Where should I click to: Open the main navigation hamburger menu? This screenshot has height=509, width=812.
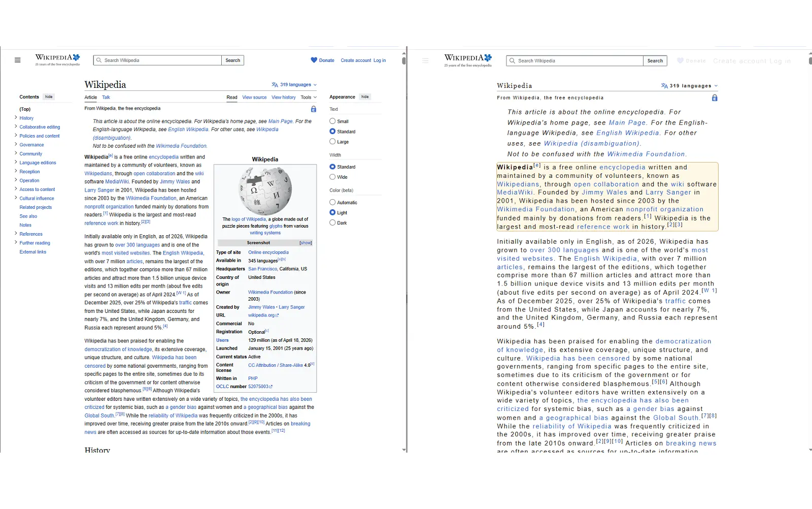(17, 60)
